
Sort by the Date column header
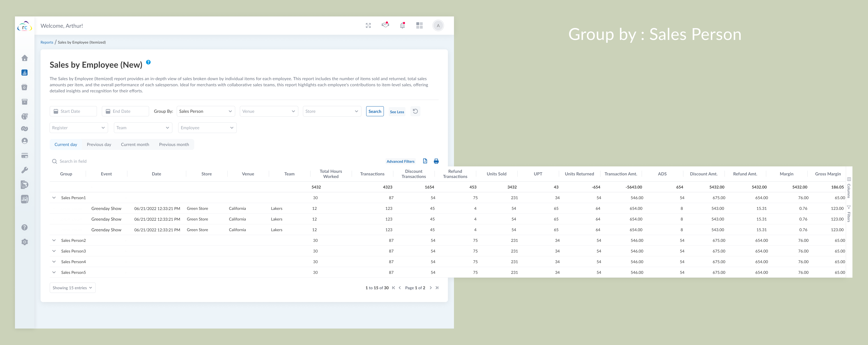coord(156,174)
